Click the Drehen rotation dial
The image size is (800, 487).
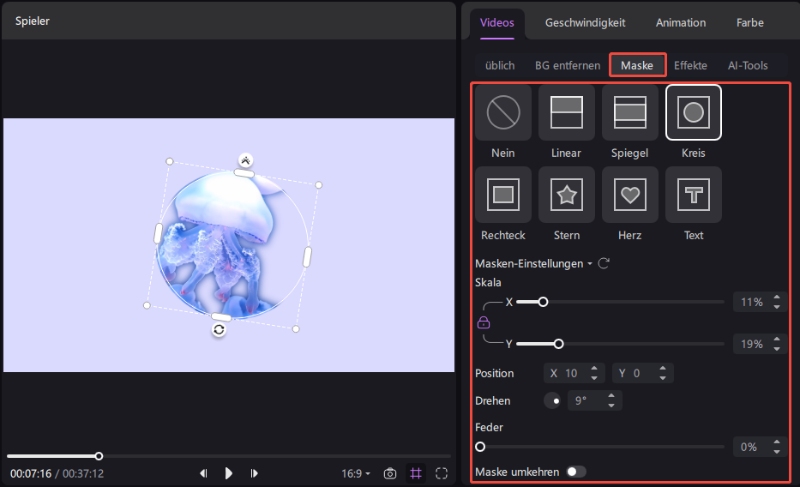click(553, 401)
